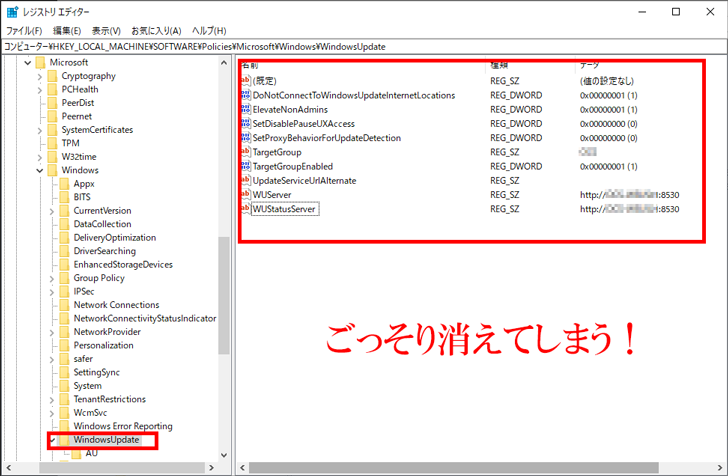The height and width of the screenshot is (476, 728).
Task: Click the Microsoft folder icon
Action: (40, 62)
